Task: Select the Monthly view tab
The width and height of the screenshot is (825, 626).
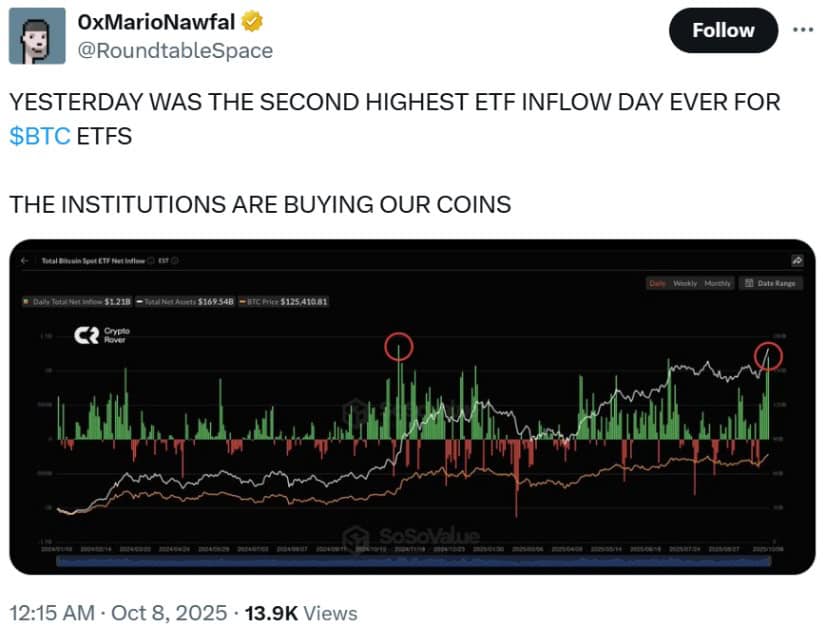Action: [x=718, y=283]
